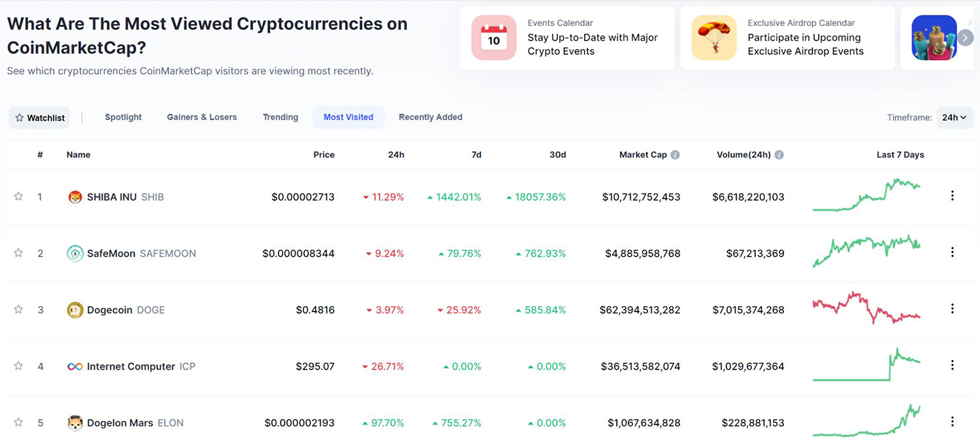Switch to the Recently Added tab
This screenshot has height=448, width=980.
(x=431, y=117)
